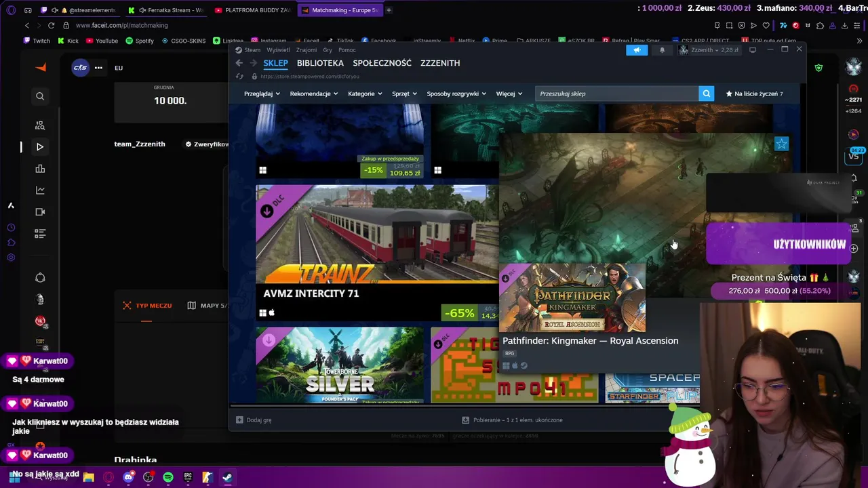
Task: Click the Steam back navigation arrow
Action: pyautogui.click(x=239, y=63)
